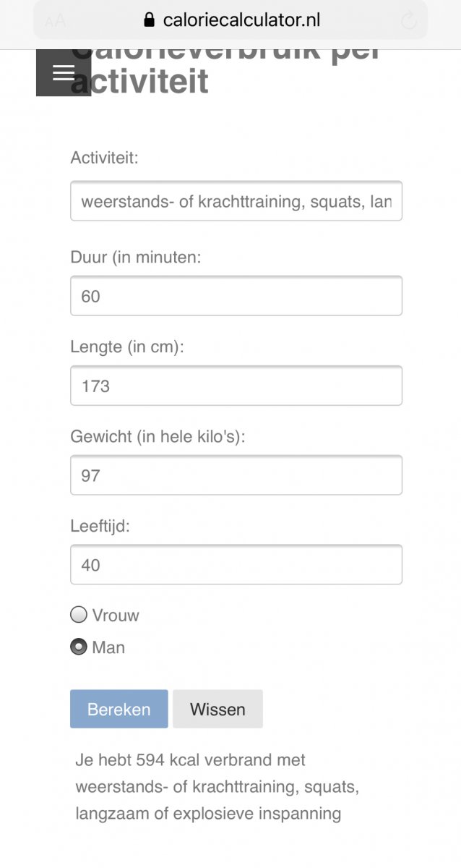Image resolution: width=461 pixels, height=868 pixels.
Task: Select the Gewicht field showing 97
Action: [x=236, y=475]
